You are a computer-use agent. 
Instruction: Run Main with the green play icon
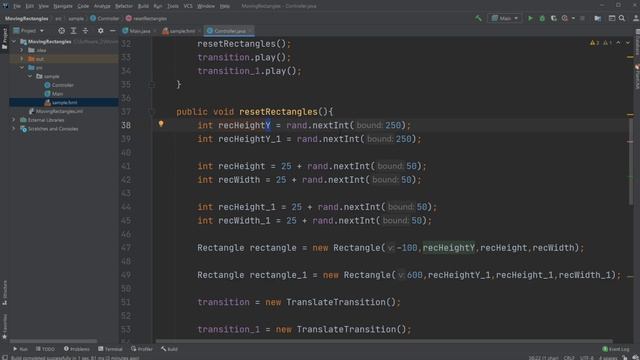click(x=530, y=18)
